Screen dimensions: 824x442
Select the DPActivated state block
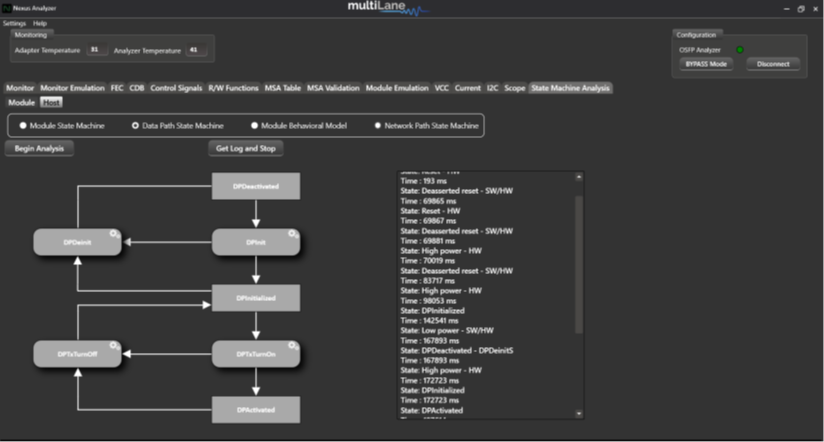(256, 409)
